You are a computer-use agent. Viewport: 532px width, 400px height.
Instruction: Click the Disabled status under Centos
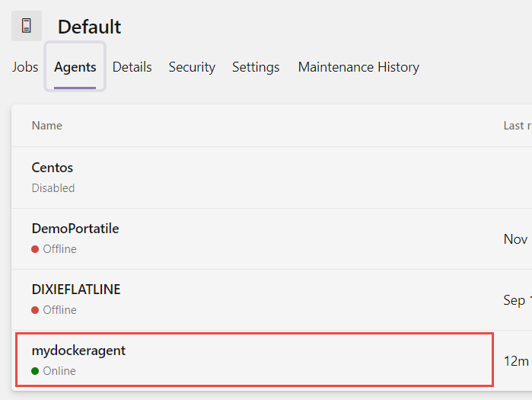[x=53, y=187]
